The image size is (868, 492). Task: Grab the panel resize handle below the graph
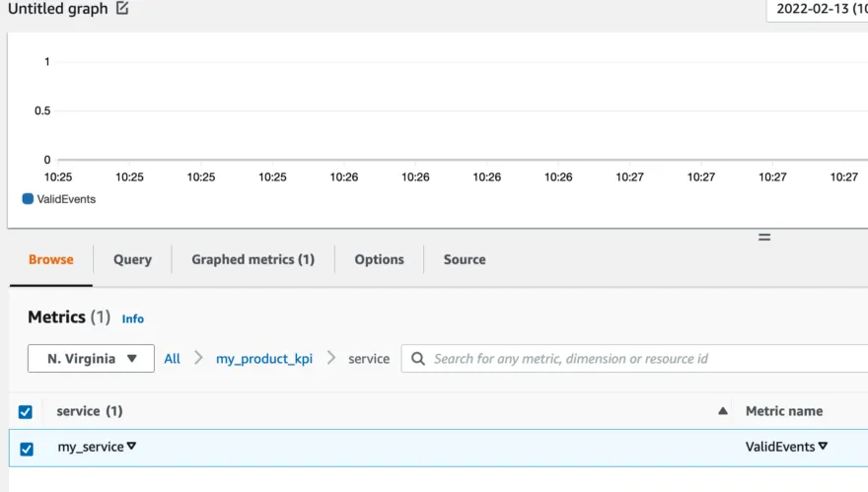tap(763, 238)
